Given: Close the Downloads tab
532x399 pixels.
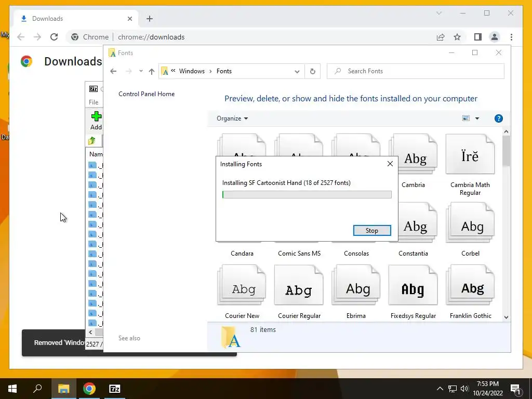Looking at the screenshot, I should point(129,19).
